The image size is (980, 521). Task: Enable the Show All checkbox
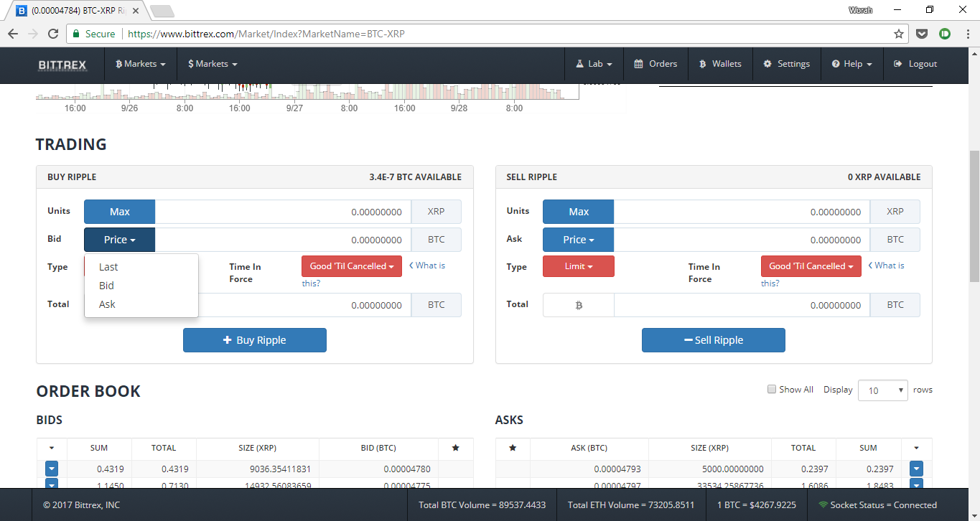coord(772,389)
